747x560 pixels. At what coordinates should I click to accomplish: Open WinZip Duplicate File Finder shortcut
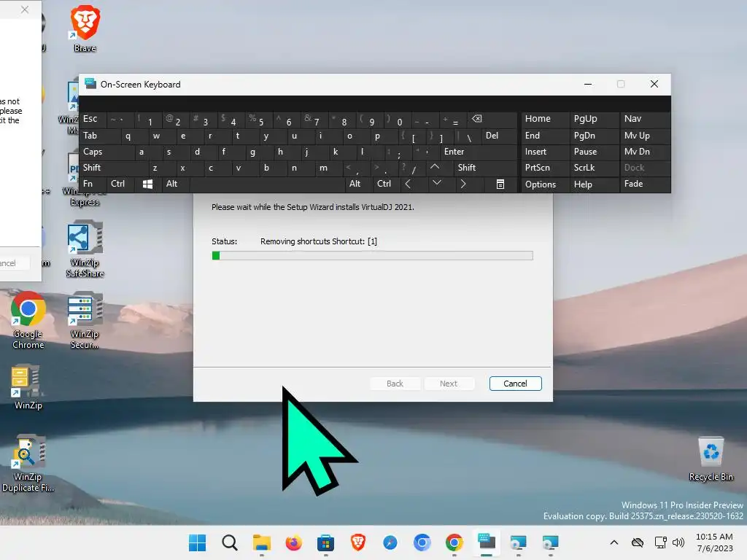tap(28, 463)
